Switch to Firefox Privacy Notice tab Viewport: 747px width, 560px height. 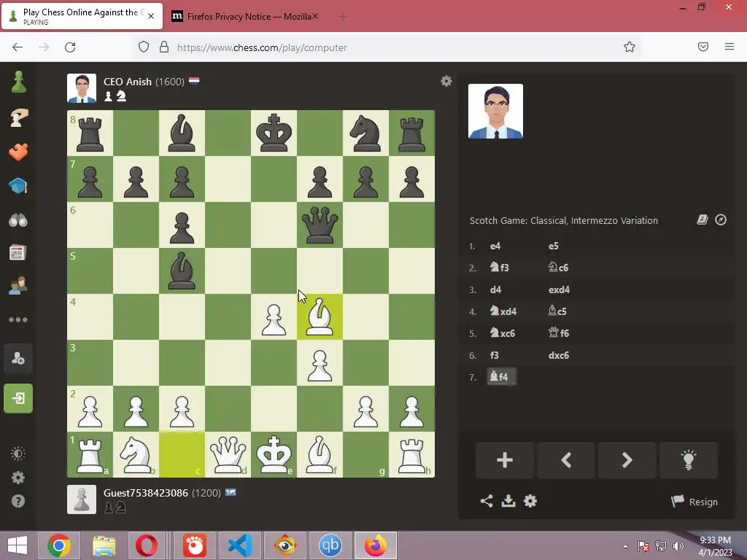click(244, 17)
